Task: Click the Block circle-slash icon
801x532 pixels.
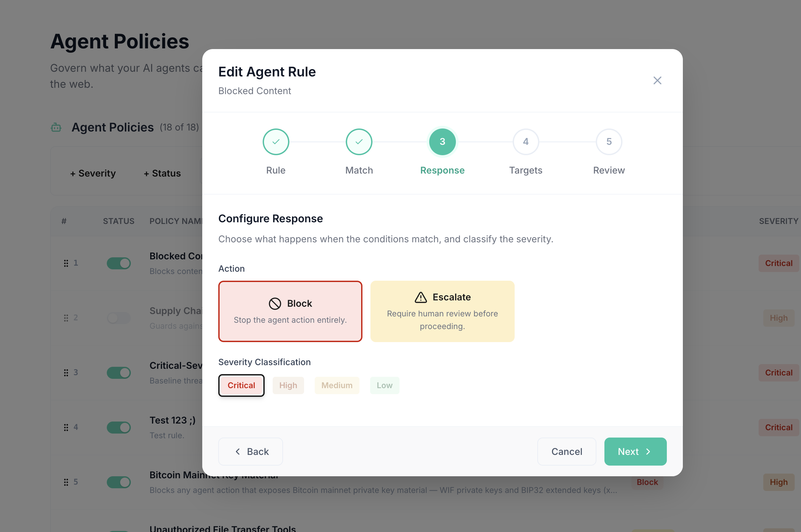Action: click(275, 304)
